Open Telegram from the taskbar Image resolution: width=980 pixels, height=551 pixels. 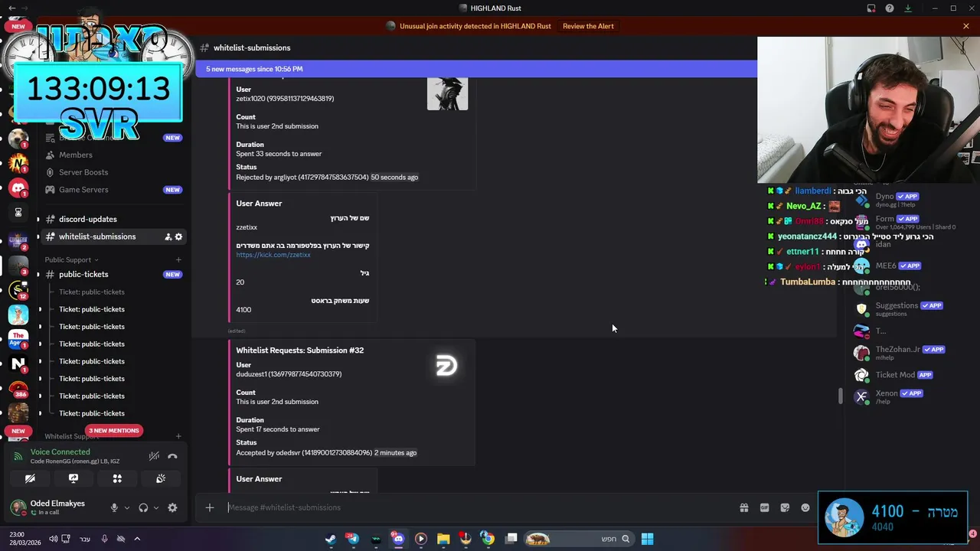353,539
